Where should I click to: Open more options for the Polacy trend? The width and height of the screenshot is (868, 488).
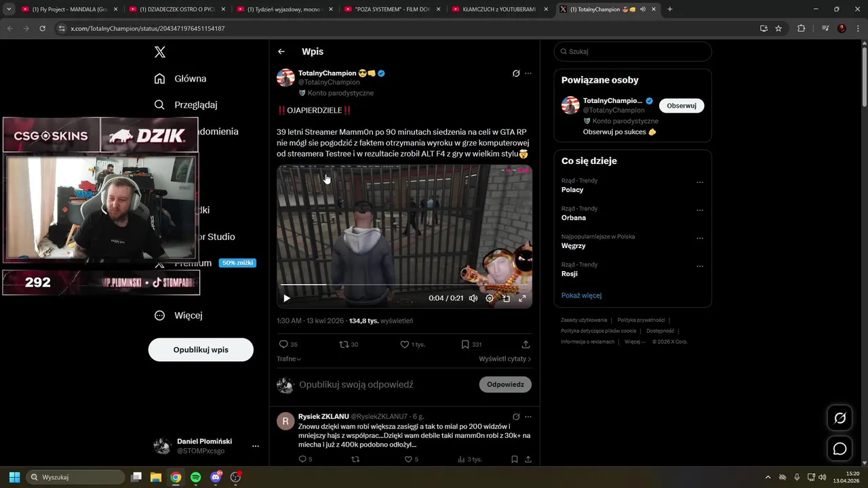pos(700,182)
